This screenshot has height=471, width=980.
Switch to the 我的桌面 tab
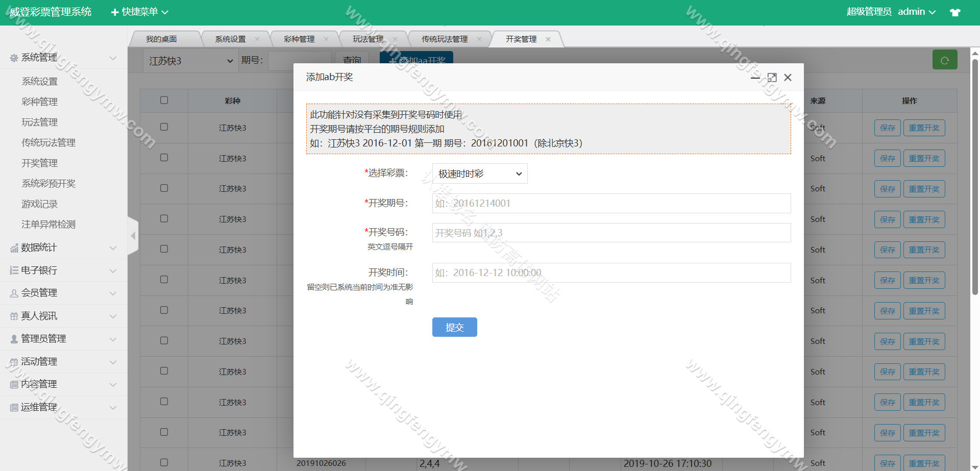click(161, 39)
